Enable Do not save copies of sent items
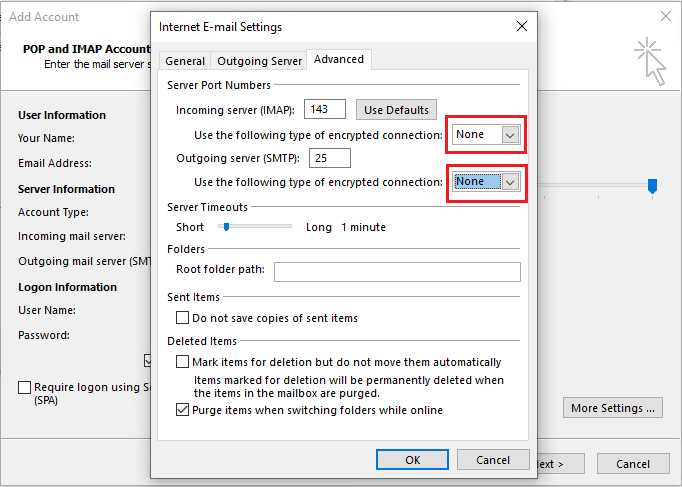This screenshot has width=682, height=487. point(182,318)
